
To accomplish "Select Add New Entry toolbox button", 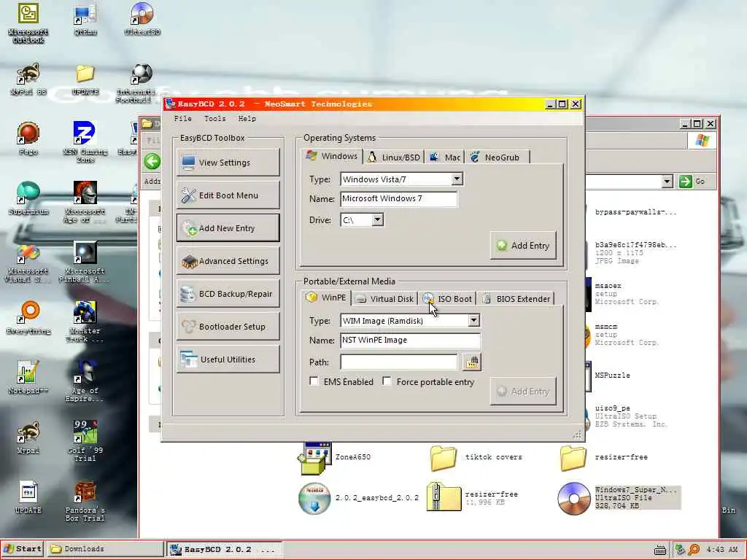I will click(x=228, y=228).
